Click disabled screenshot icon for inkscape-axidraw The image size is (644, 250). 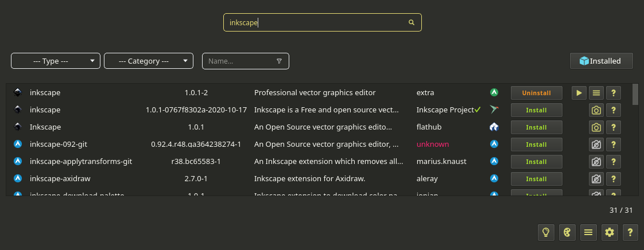coord(596,179)
